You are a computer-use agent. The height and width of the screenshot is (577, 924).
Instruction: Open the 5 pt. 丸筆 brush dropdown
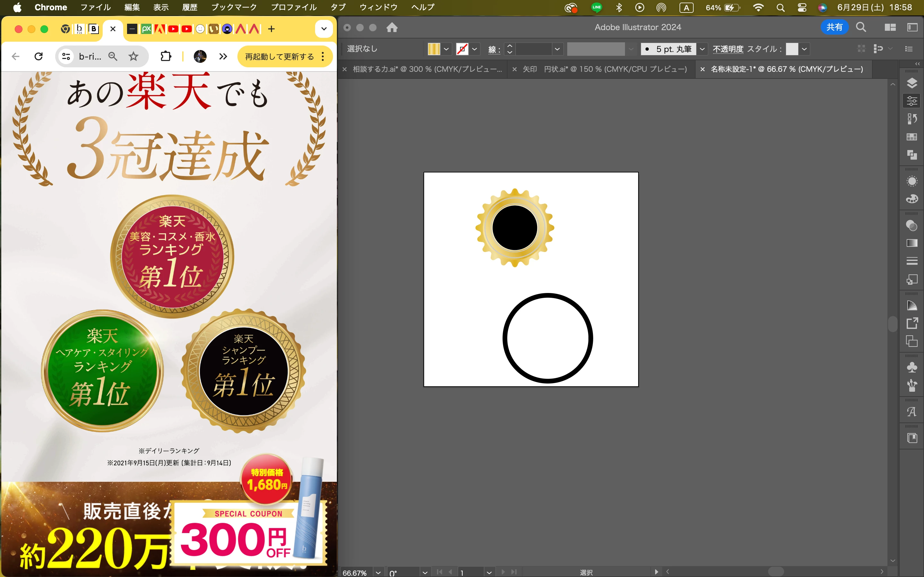pyautogui.click(x=702, y=49)
